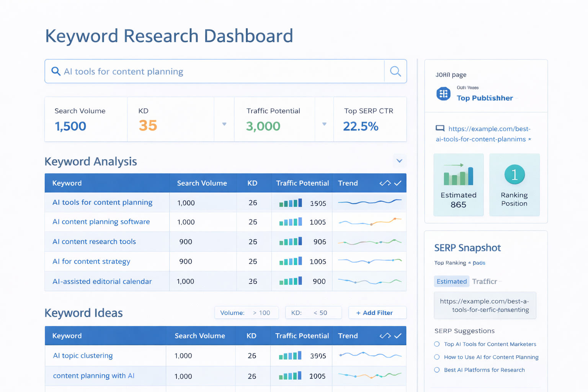Click the Top Publisher grid logo icon

point(443,94)
